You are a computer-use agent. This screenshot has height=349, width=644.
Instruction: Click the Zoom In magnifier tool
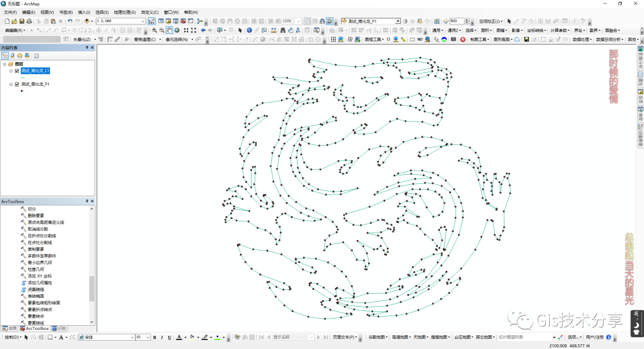coord(154,30)
